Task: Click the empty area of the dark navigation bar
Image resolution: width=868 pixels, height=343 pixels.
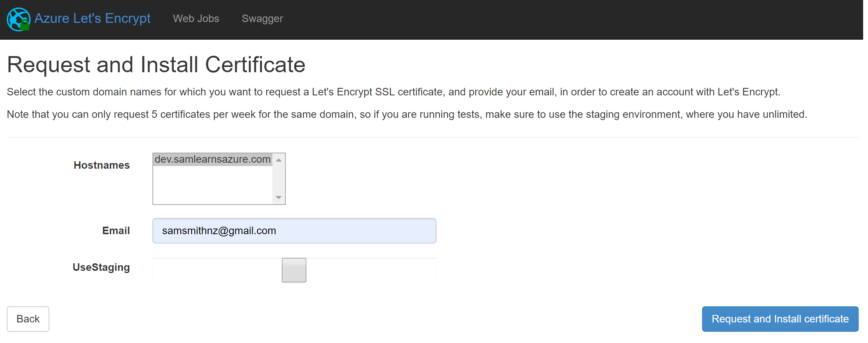Action: 560,19
